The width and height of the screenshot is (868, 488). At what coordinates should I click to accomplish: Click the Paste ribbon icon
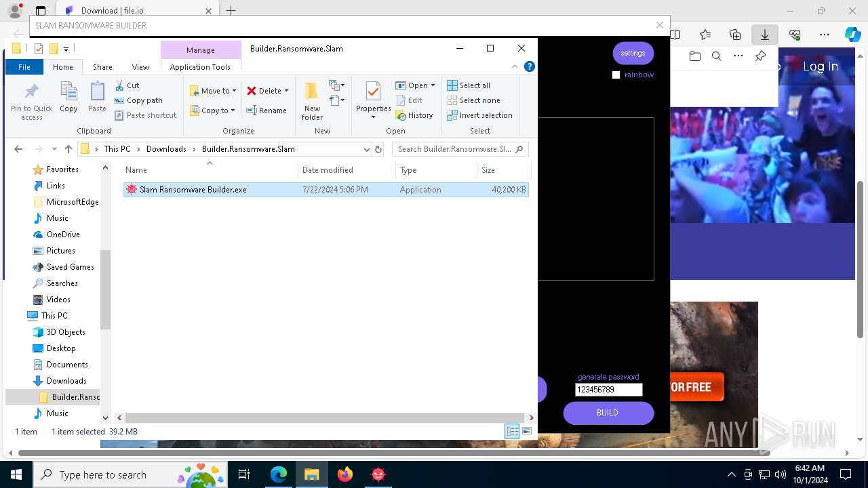click(x=97, y=97)
